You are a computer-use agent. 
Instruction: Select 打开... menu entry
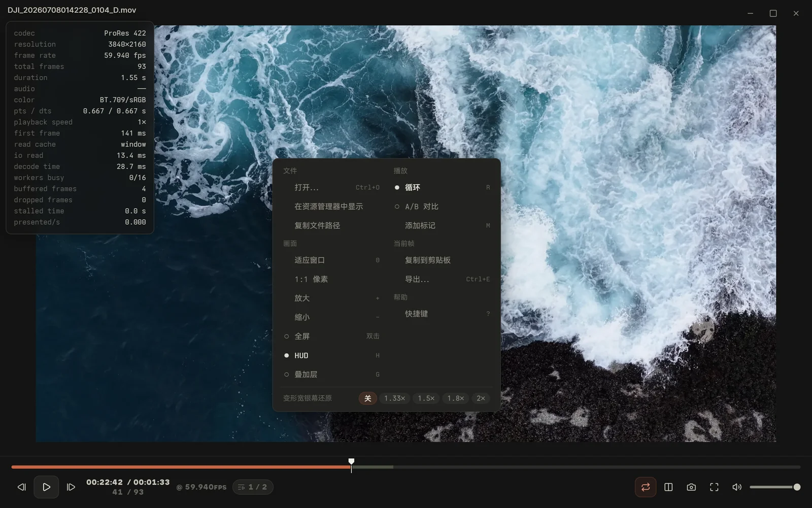pyautogui.click(x=332, y=188)
